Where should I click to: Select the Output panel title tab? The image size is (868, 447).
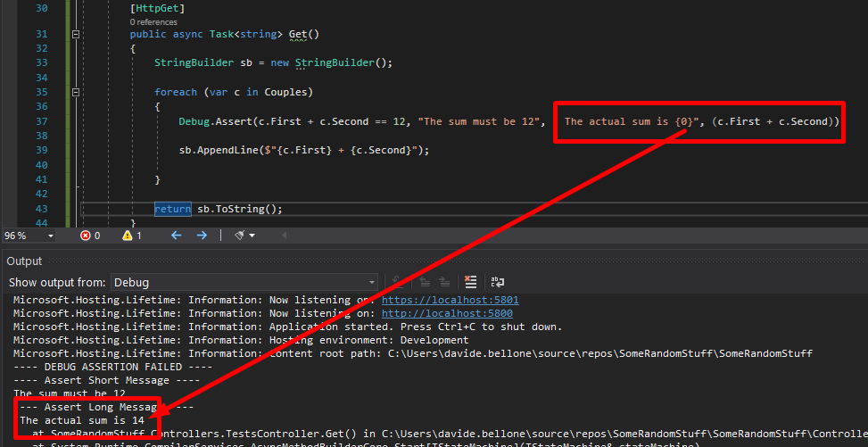[24, 261]
